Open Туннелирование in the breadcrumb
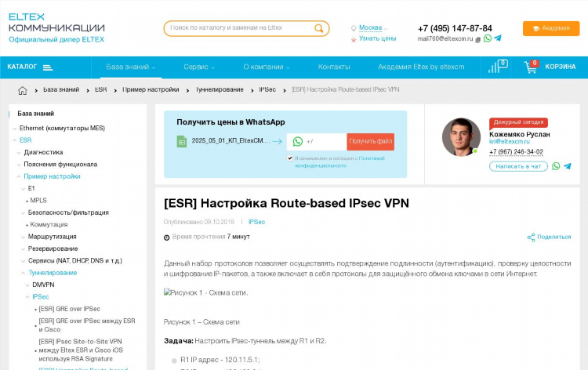 (220, 89)
